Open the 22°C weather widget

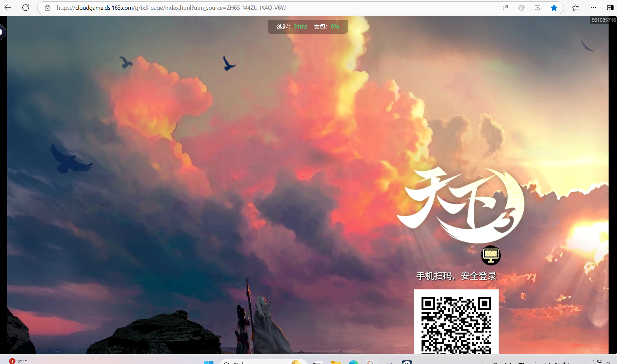point(19,361)
